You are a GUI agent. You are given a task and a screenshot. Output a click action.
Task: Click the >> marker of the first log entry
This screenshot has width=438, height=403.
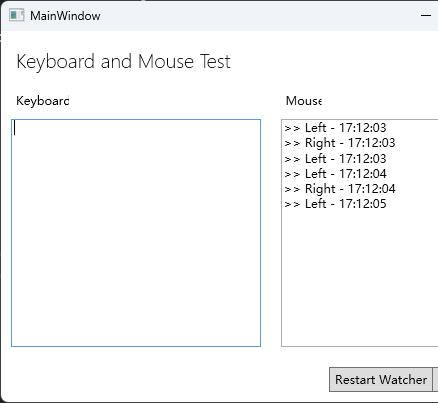click(x=292, y=128)
